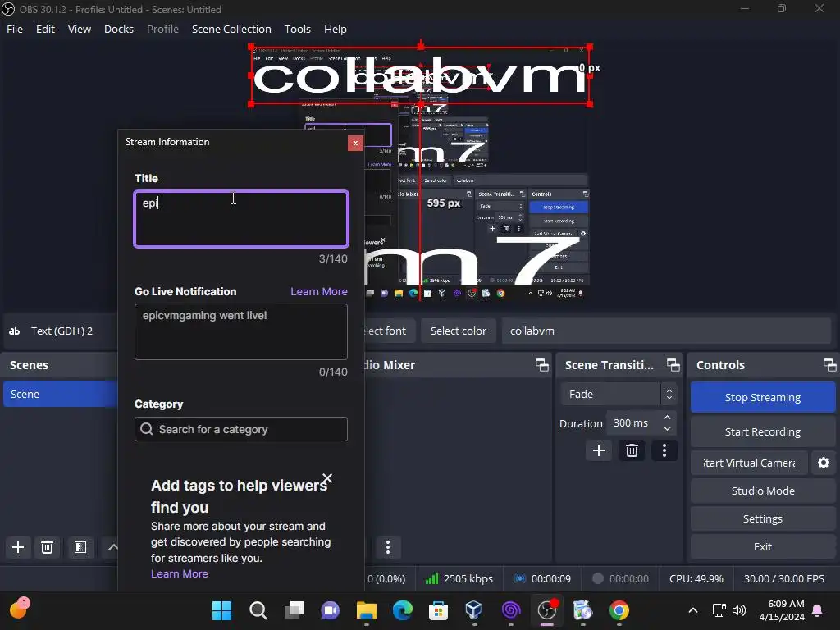Open the Edit menu
Screen dimensions: 840x630
46,29
